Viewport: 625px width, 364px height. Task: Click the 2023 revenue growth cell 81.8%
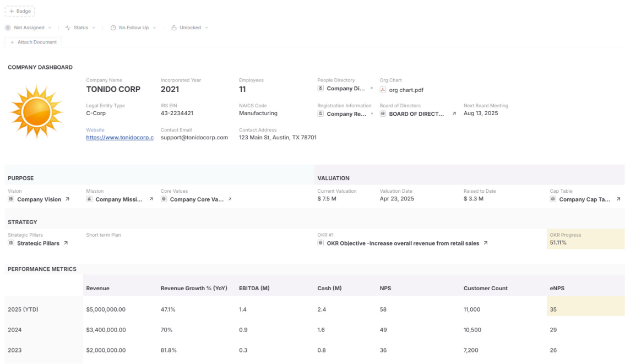coord(169,350)
